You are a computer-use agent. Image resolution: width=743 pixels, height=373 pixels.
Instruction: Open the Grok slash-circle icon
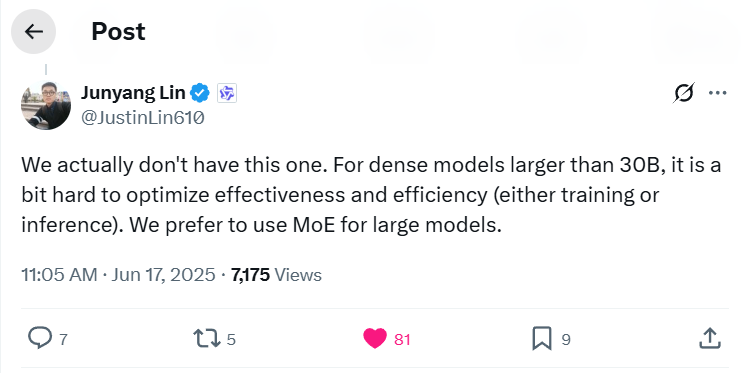click(x=684, y=92)
